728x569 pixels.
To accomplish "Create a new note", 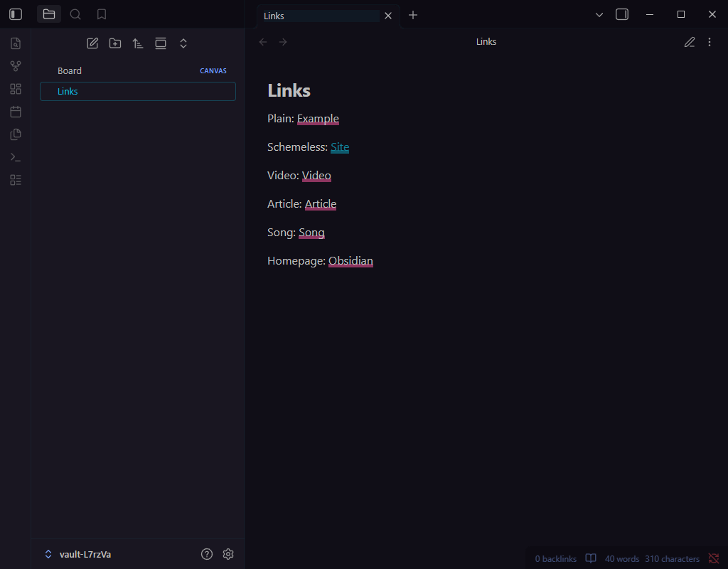I will (92, 43).
